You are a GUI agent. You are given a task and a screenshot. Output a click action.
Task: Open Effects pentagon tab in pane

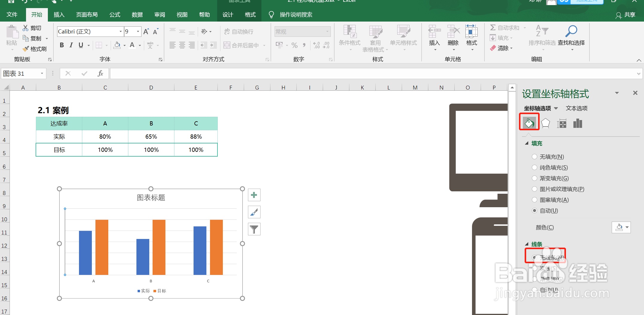546,123
